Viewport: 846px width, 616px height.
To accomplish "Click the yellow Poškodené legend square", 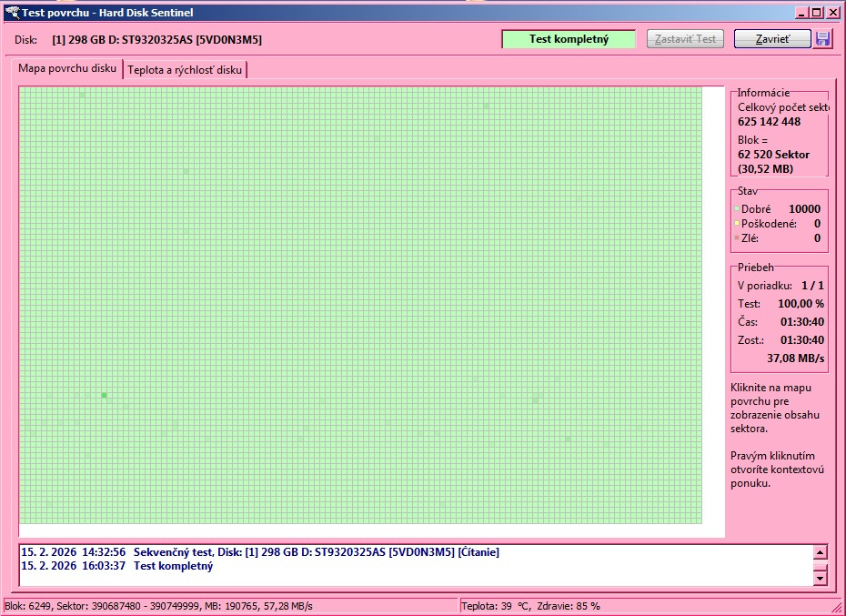I will pos(736,224).
